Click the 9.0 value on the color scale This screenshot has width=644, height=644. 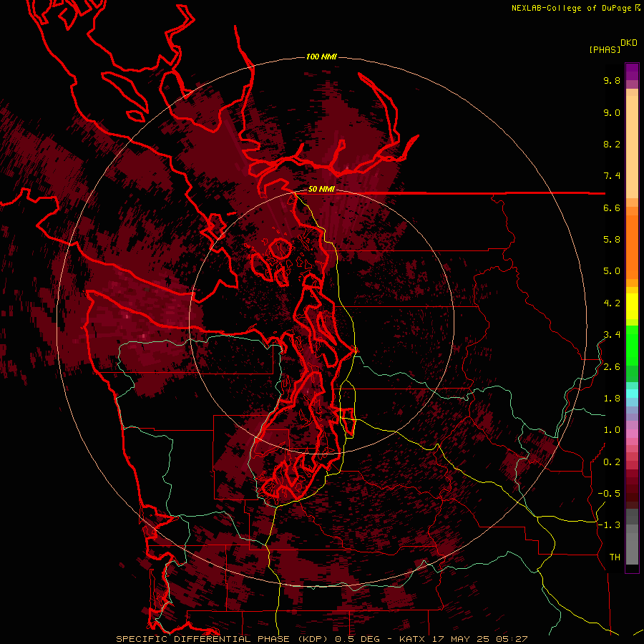click(612, 113)
